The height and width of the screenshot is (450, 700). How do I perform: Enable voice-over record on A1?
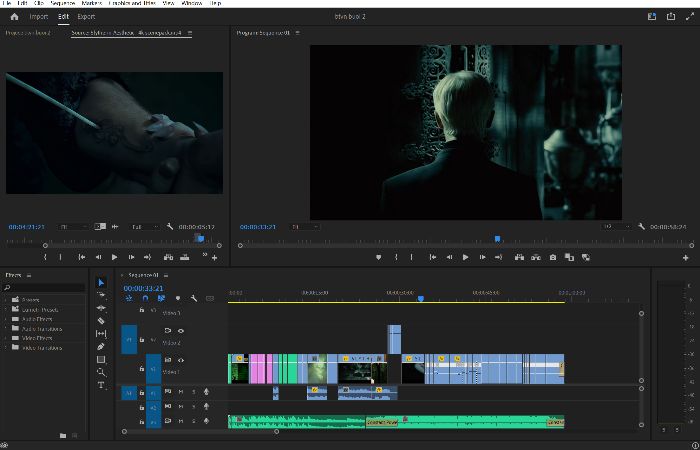coord(206,392)
